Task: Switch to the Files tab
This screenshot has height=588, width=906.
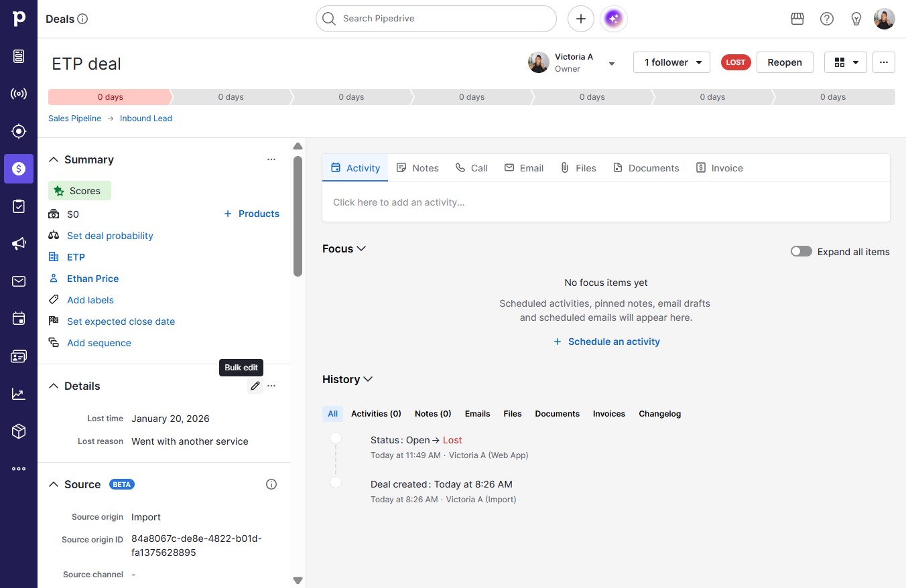Action: click(x=578, y=168)
